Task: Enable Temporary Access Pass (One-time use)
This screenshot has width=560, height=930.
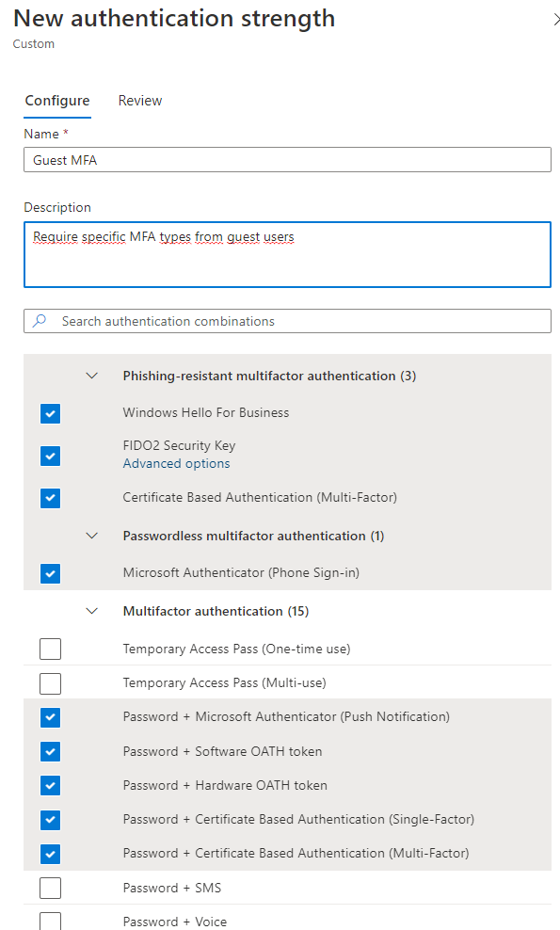Action: coord(51,649)
